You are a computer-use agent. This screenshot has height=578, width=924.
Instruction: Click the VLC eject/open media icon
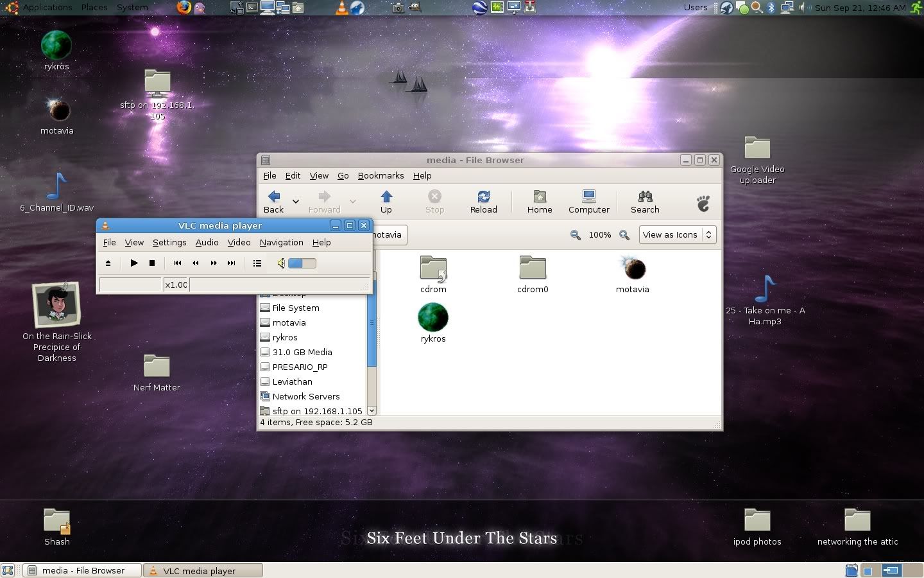pos(108,263)
